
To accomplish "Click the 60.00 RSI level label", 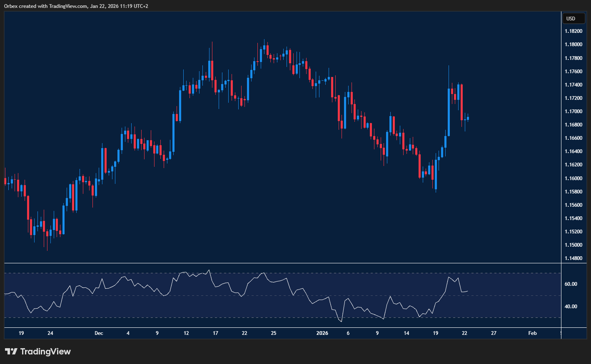I will point(571,283).
